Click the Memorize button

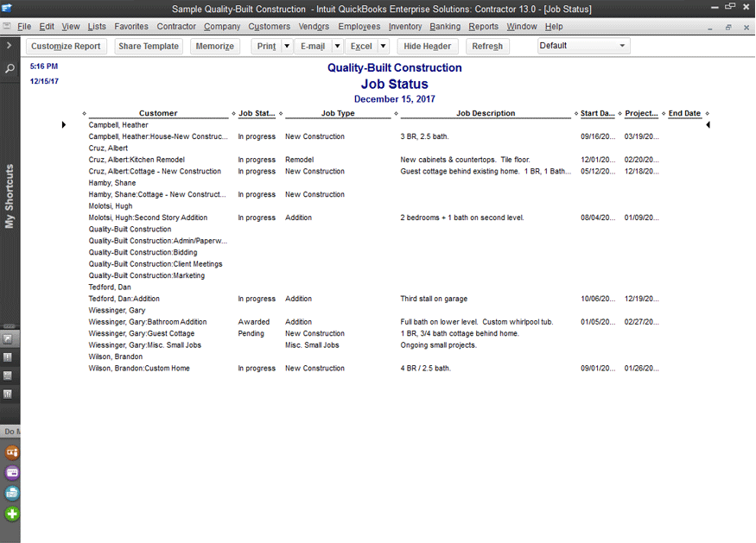click(x=214, y=47)
